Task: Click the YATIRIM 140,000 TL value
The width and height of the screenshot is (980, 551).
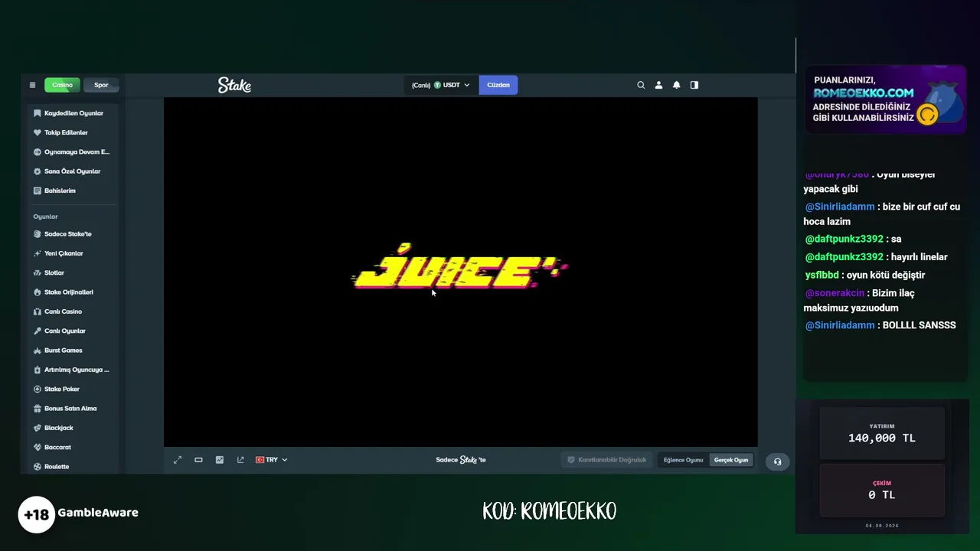Action: pos(882,438)
